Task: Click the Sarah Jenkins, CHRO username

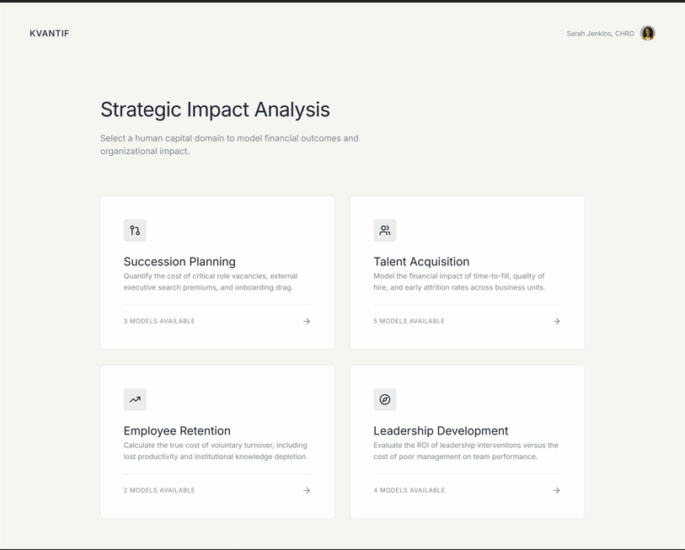Action: (600, 34)
